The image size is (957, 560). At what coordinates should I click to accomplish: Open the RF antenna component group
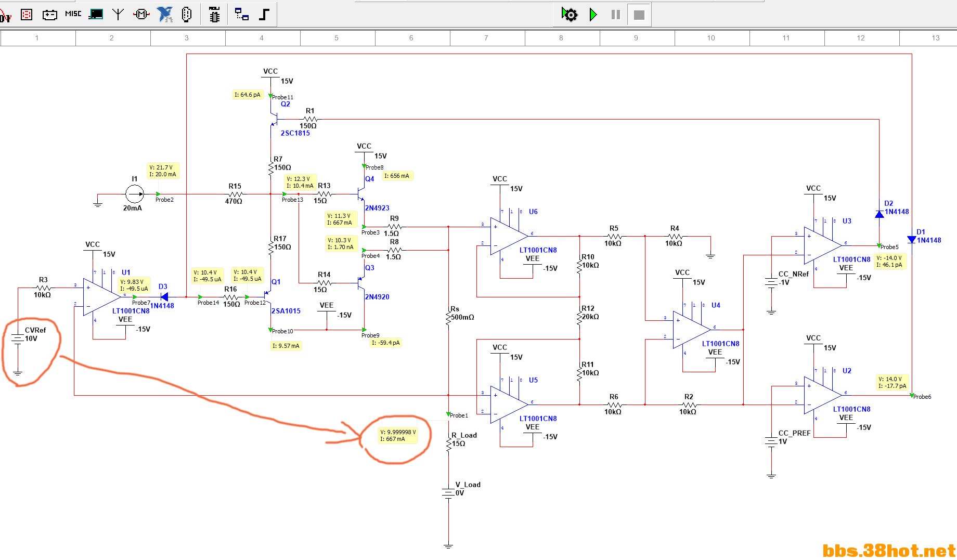point(118,15)
